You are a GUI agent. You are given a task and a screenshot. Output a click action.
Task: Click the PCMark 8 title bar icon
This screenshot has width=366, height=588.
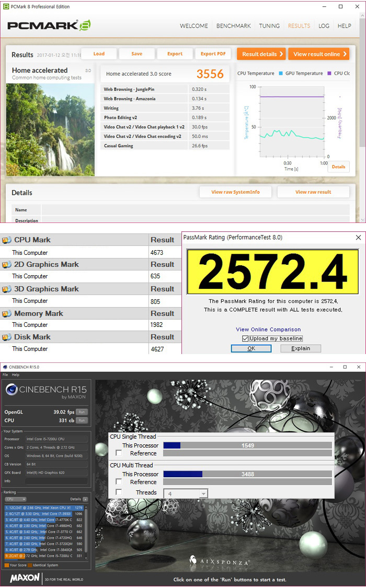[5, 7]
